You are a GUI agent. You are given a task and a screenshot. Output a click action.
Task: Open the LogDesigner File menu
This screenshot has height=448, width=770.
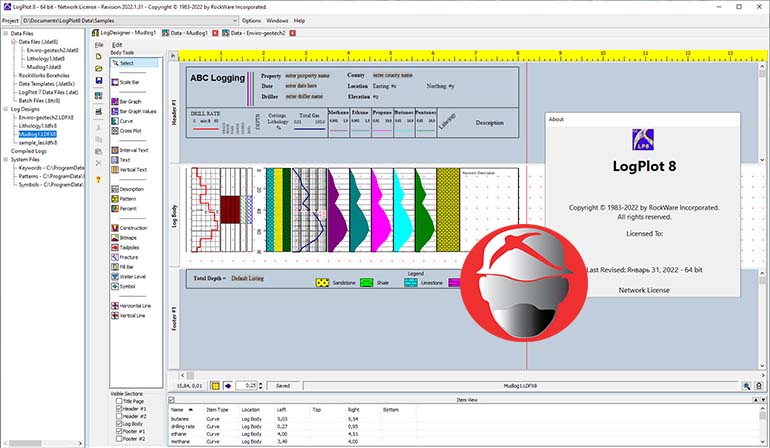point(99,45)
